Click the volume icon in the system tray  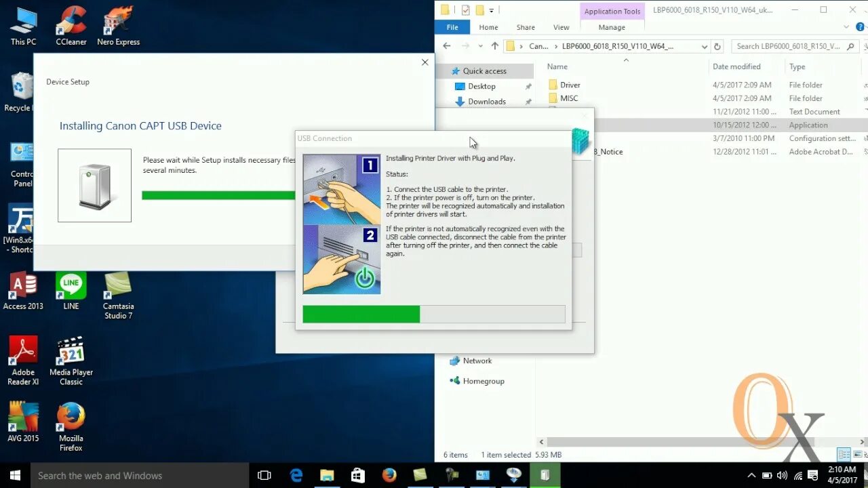(x=783, y=476)
